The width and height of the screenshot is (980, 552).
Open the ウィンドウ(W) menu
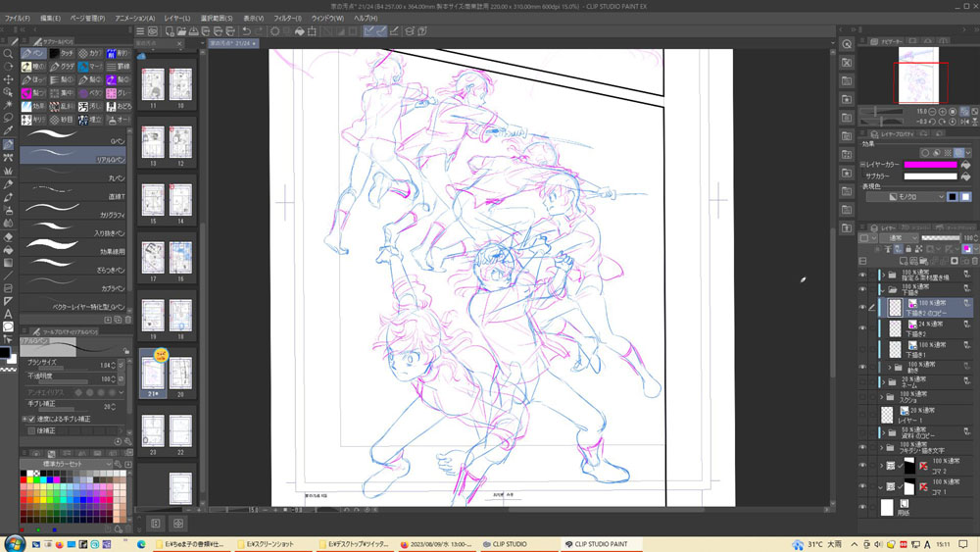(327, 18)
